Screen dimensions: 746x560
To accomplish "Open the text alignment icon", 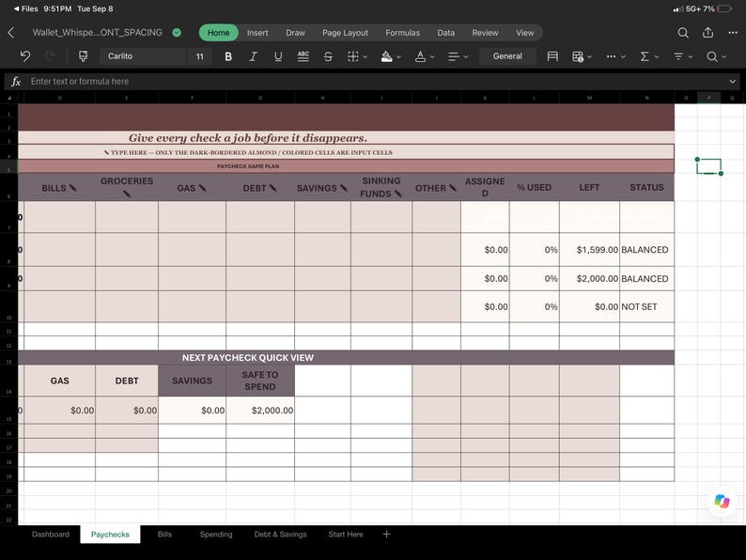I will pyautogui.click(x=454, y=56).
